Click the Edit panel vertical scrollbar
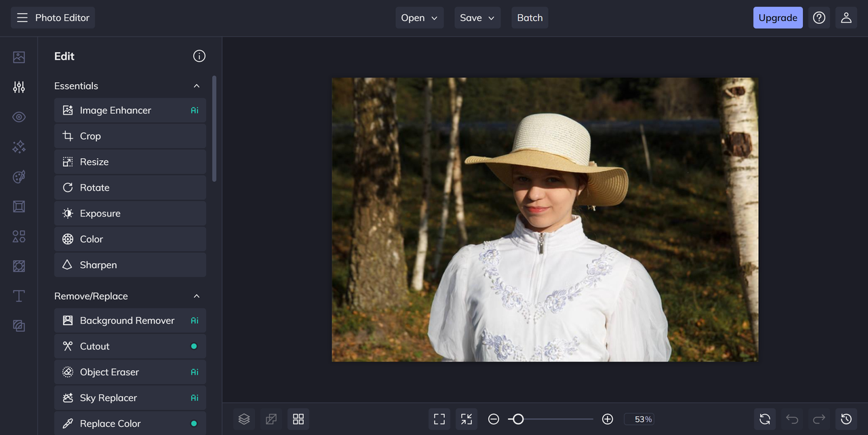This screenshot has width=868, height=435. tap(214, 129)
